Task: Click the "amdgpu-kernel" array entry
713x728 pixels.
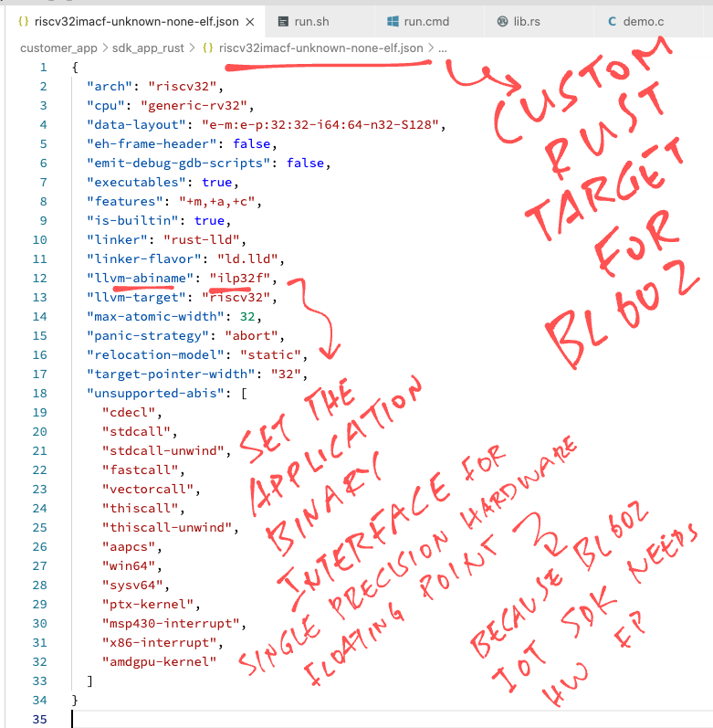Action: (x=160, y=661)
